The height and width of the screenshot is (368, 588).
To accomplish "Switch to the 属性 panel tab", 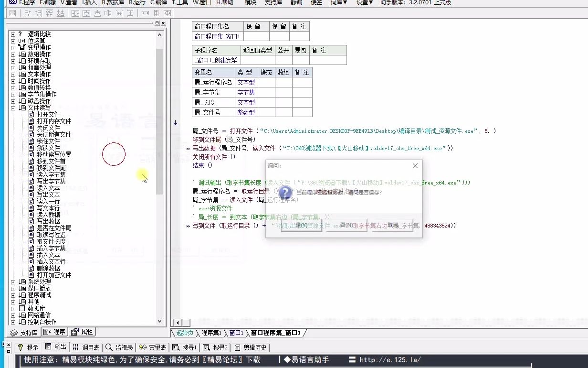I will pyautogui.click(x=84, y=332).
